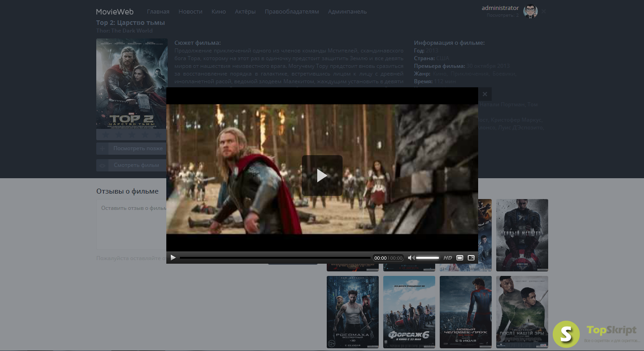Click the 00:00 time display in player

[381, 258]
